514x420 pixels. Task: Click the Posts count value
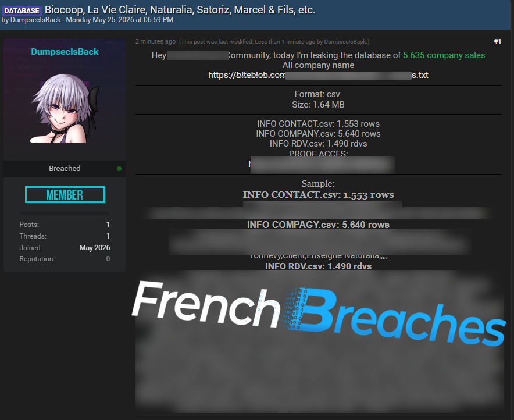point(108,225)
